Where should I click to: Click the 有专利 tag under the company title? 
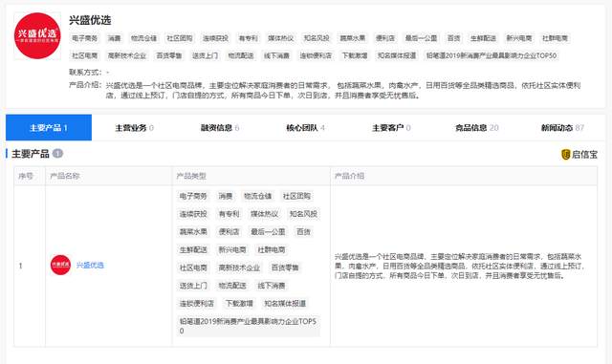[249, 38]
